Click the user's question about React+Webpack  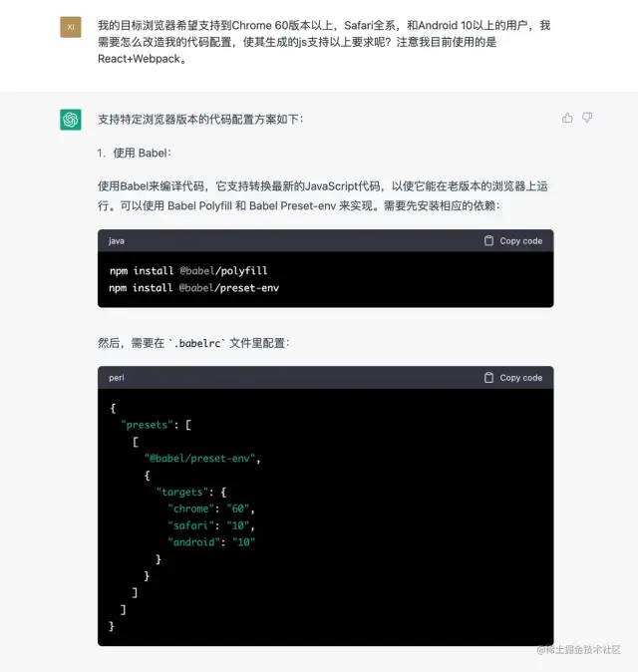click(x=324, y=42)
